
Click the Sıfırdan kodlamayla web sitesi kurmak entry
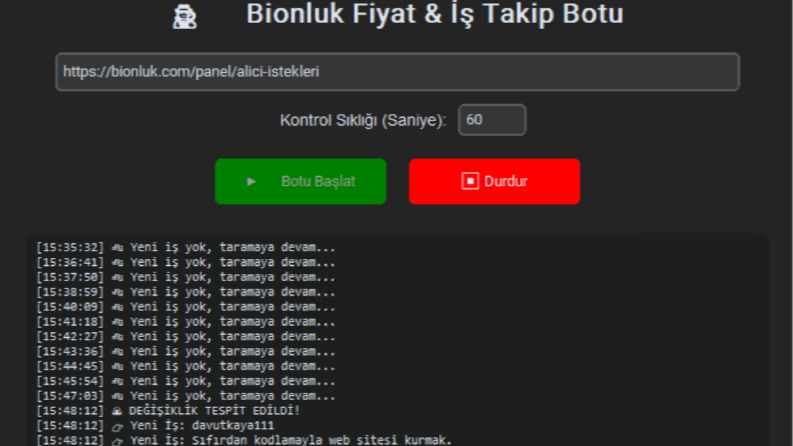244,440
